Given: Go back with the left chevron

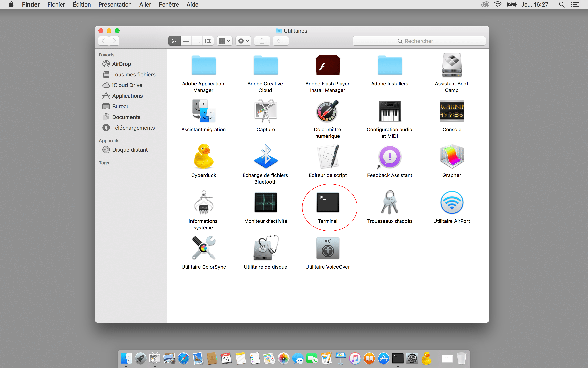Looking at the screenshot, I should pos(104,41).
